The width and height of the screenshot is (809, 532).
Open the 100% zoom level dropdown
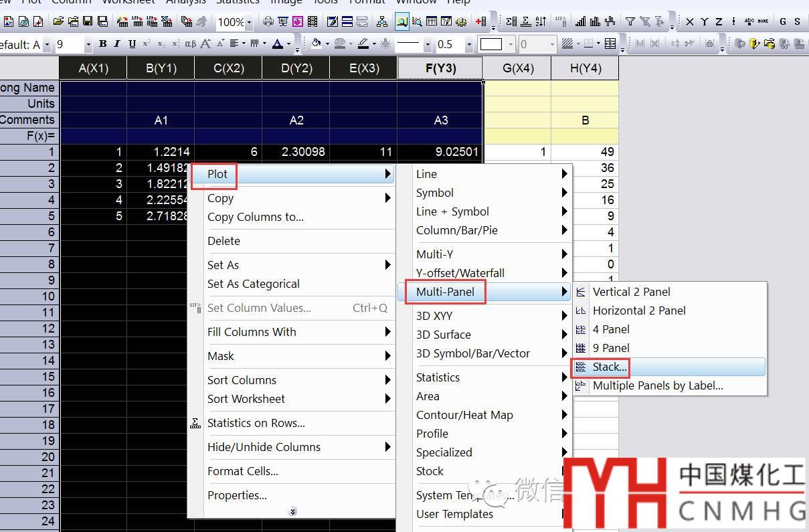[249, 22]
